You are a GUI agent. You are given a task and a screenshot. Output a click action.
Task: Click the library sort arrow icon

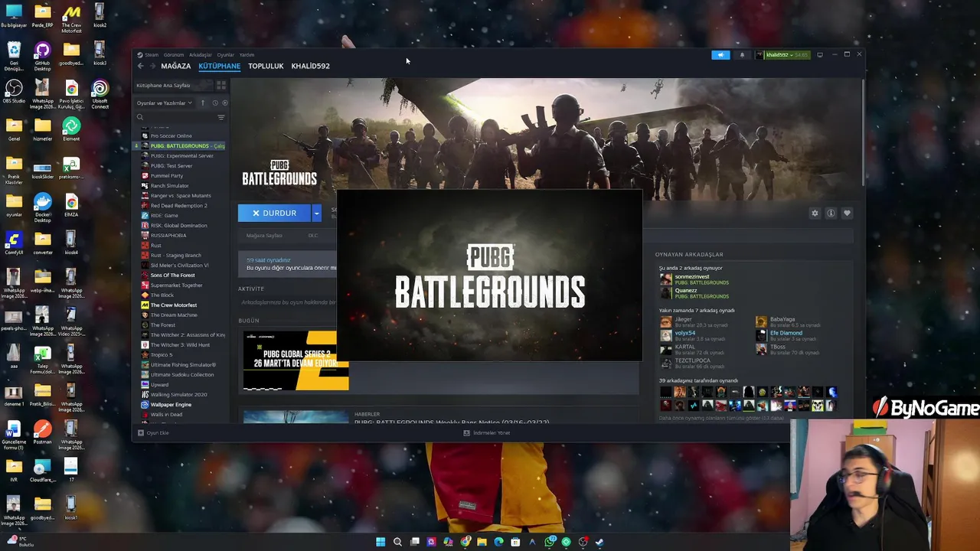coord(203,103)
